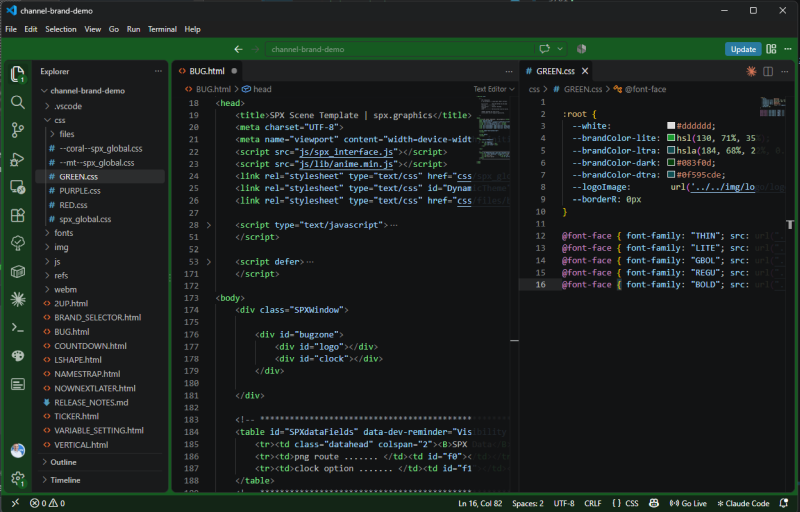Open Explorer views and more actions menu
The image size is (800, 512).
(x=158, y=71)
